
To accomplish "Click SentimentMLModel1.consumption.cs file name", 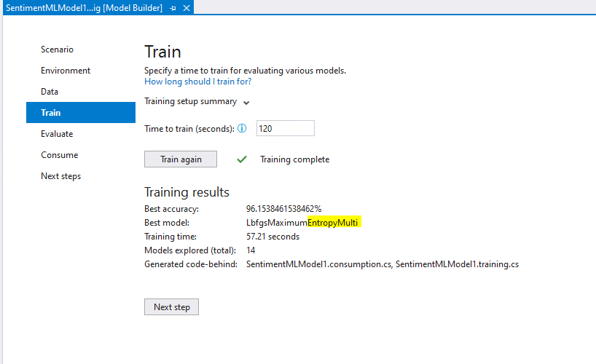I will (x=318, y=264).
